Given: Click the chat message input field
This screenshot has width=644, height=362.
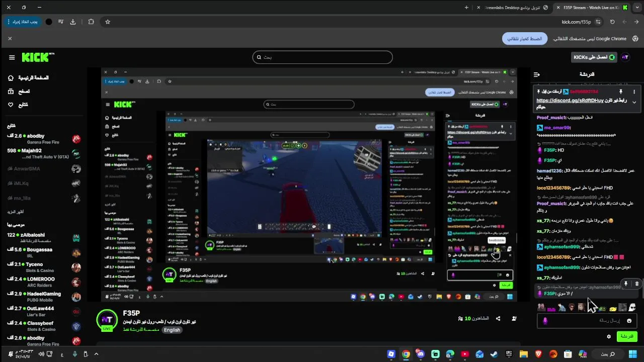Looking at the screenshot, I should (587, 320).
